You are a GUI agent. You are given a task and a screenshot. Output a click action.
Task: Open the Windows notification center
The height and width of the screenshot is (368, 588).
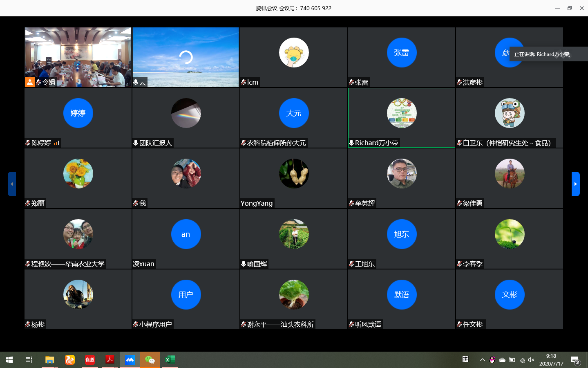[575, 360]
